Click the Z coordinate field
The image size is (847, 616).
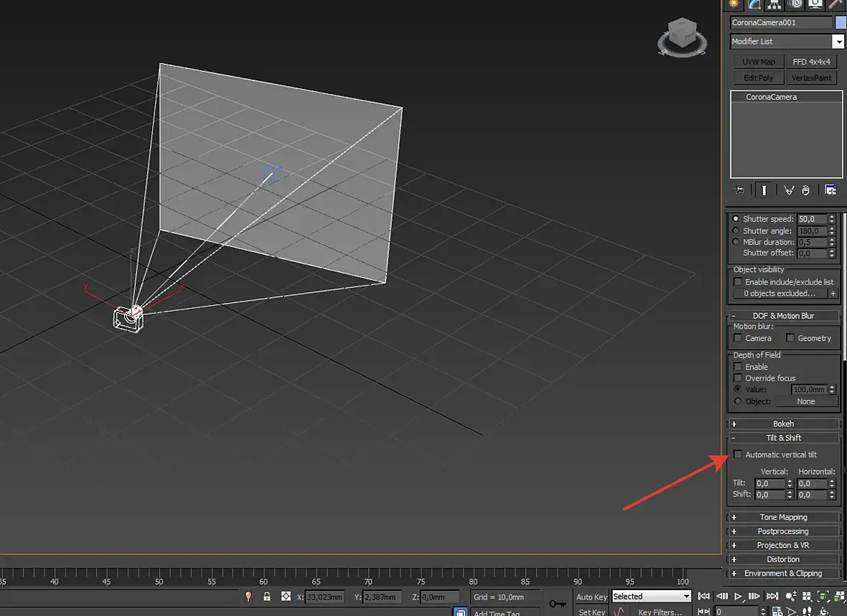pyautogui.click(x=440, y=597)
